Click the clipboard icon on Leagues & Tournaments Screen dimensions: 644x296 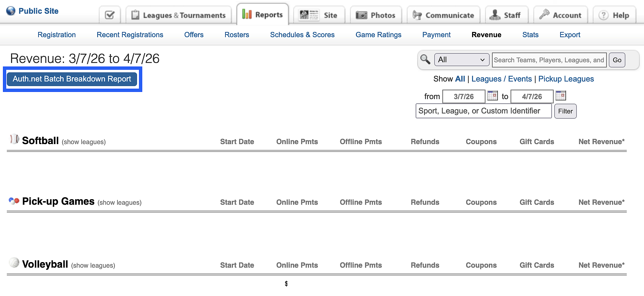tap(135, 15)
